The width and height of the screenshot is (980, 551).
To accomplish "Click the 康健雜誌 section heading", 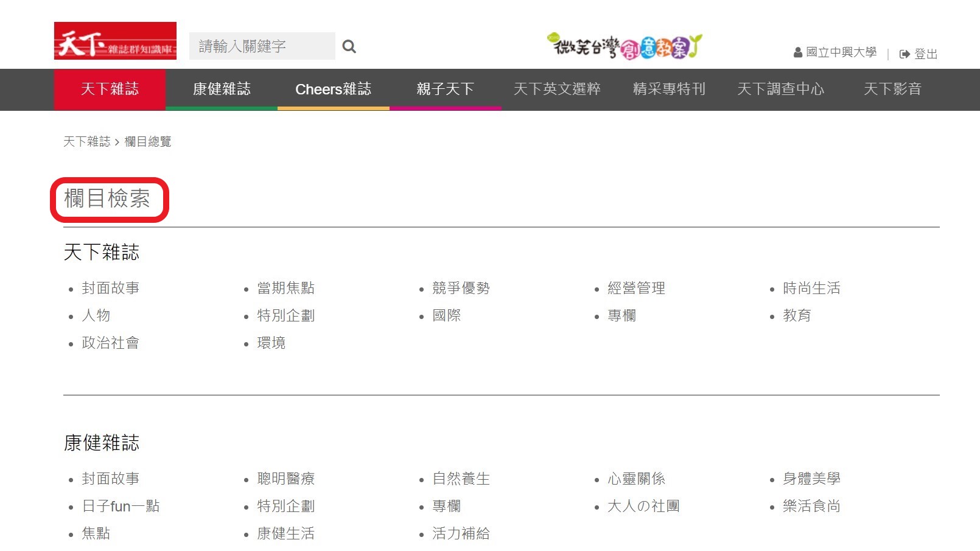I will pos(102,443).
